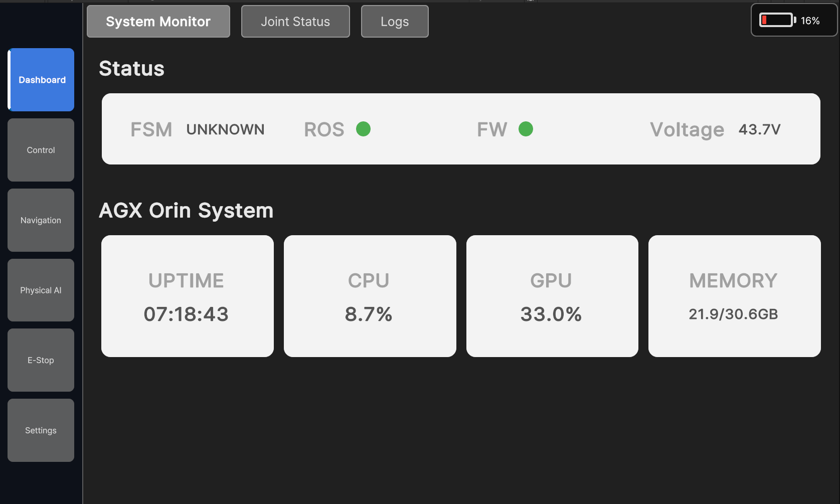Switch to the Joint Status tab
Image resolution: width=840 pixels, height=504 pixels.
[295, 21]
